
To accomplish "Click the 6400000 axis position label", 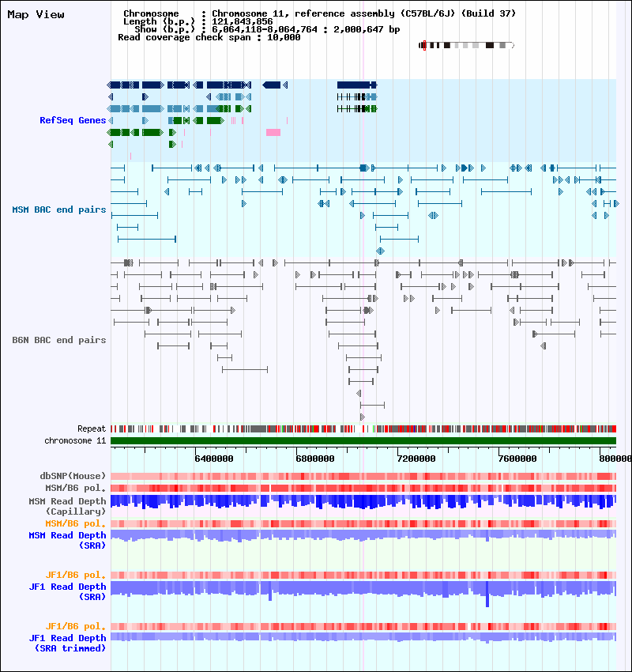I will pos(214,459).
